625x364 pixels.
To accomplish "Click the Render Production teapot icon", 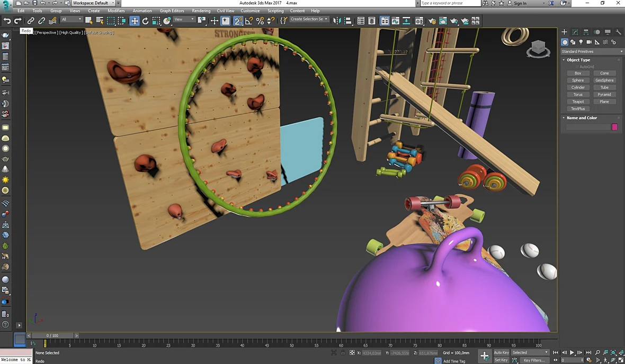I will coord(453,21).
